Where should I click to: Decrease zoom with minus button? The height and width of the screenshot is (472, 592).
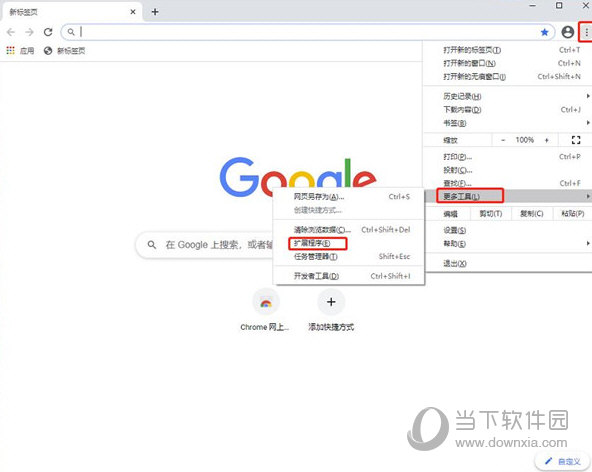tap(503, 140)
